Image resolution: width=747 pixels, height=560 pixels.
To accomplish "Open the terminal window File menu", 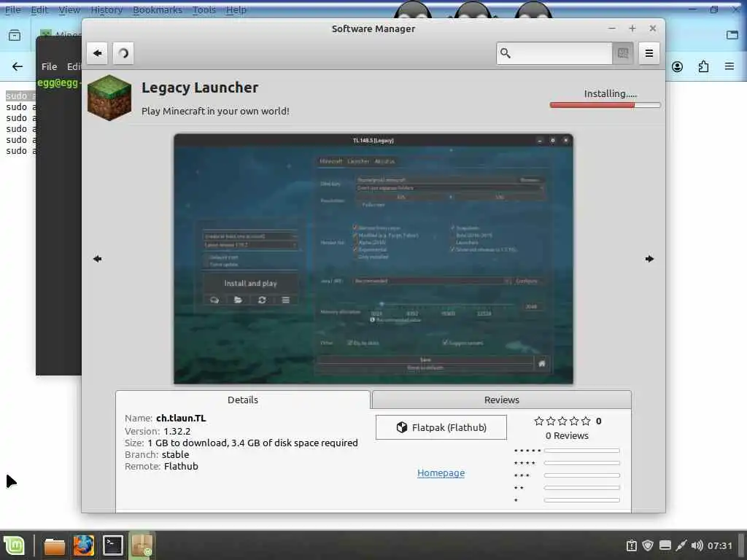I will [49, 66].
